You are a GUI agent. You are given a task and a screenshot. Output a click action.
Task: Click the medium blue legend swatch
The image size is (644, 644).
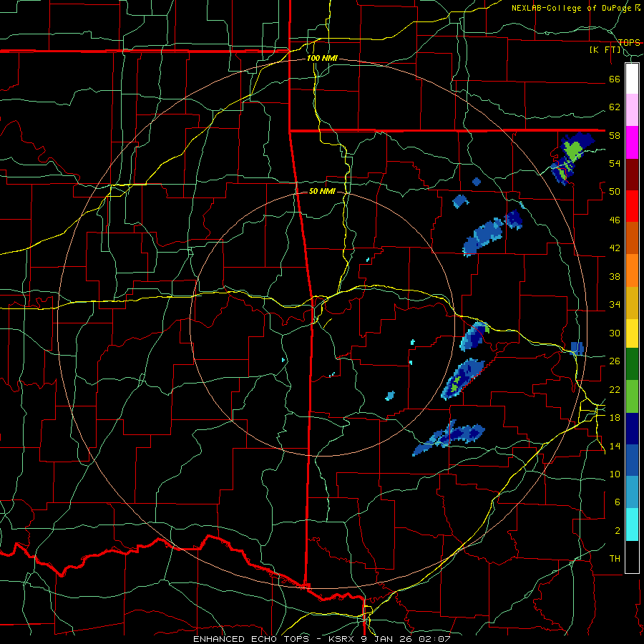tap(632, 460)
